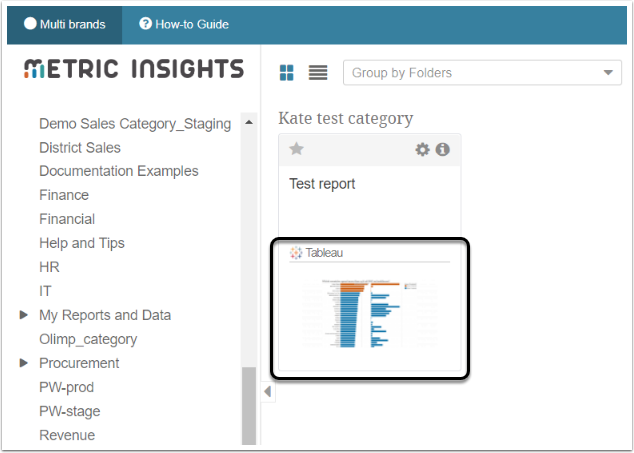Screen dimensions: 634x453
Task: Show Test report info icon
Action: [442, 149]
